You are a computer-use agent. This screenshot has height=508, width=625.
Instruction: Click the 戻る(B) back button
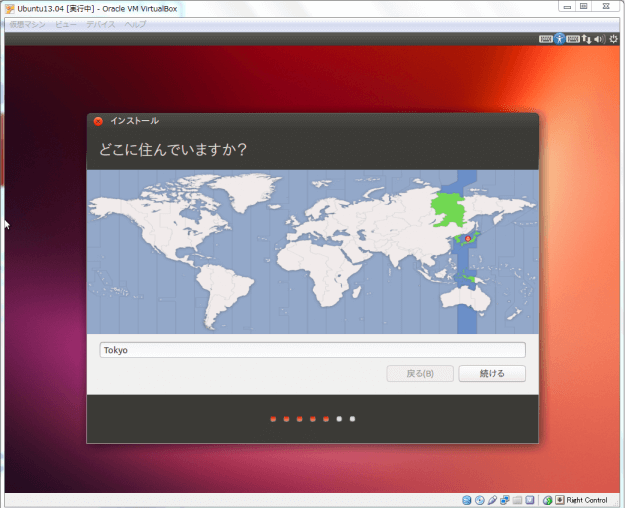[x=419, y=374]
